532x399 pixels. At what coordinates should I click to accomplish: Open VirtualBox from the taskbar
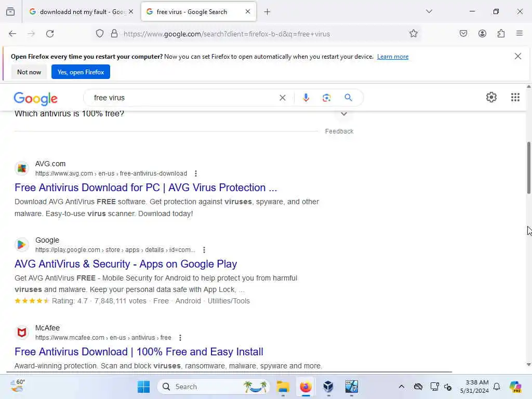[328, 387]
